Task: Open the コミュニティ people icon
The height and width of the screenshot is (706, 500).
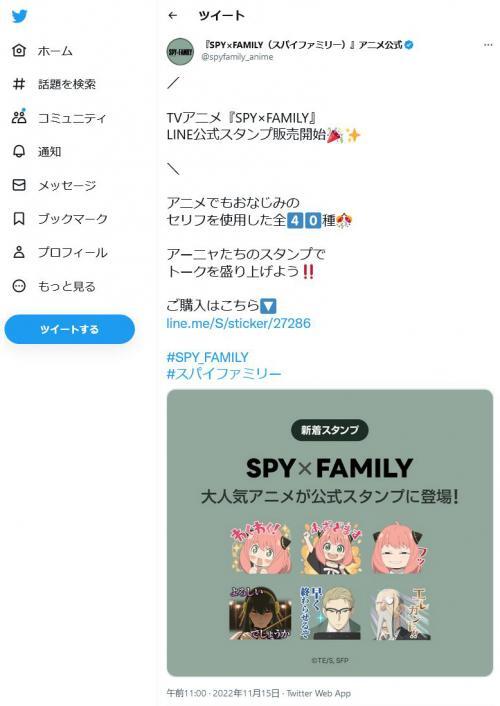Action: point(19,117)
